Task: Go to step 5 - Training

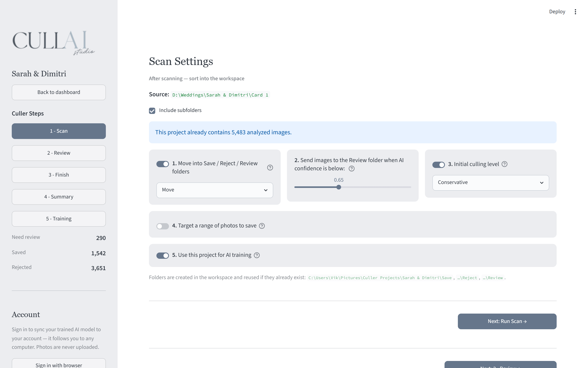Action: click(x=59, y=219)
